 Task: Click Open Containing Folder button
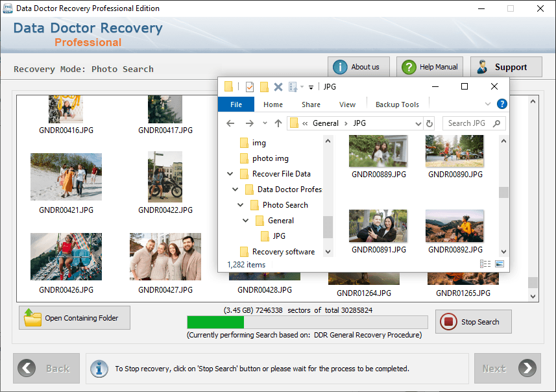click(x=75, y=317)
